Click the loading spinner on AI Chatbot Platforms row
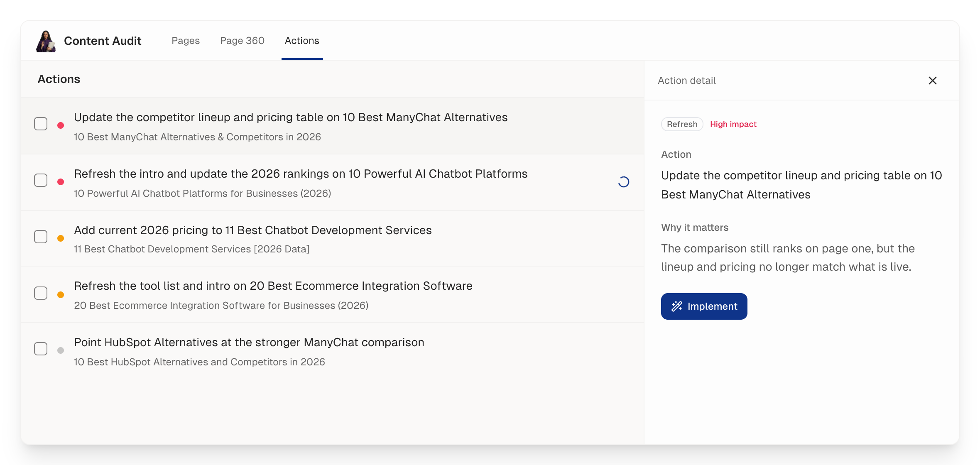The height and width of the screenshot is (465, 980). click(623, 182)
